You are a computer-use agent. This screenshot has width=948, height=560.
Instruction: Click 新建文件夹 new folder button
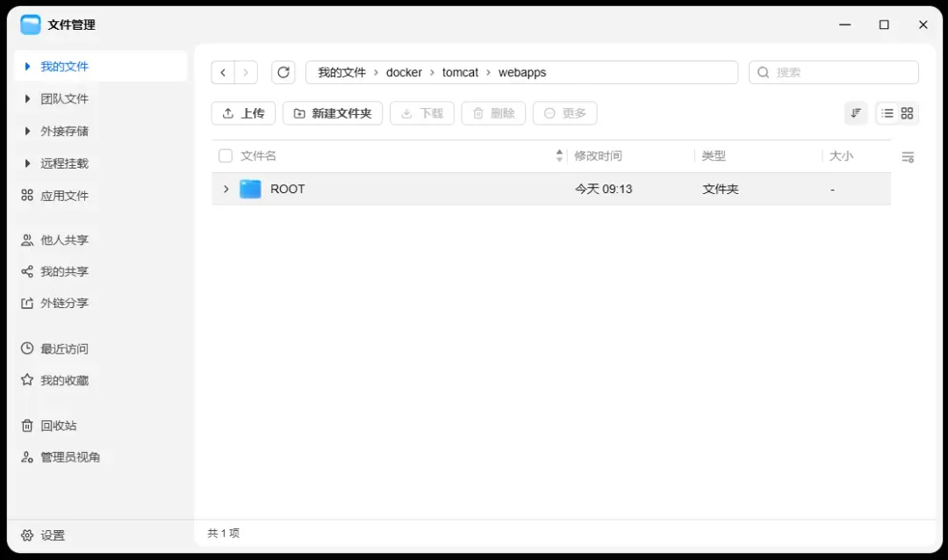pyautogui.click(x=333, y=113)
